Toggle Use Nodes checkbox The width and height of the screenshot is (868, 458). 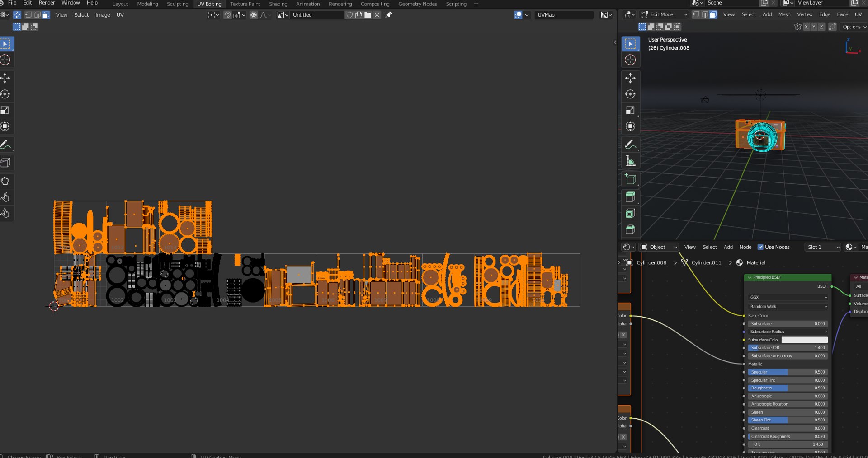click(760, 247)
